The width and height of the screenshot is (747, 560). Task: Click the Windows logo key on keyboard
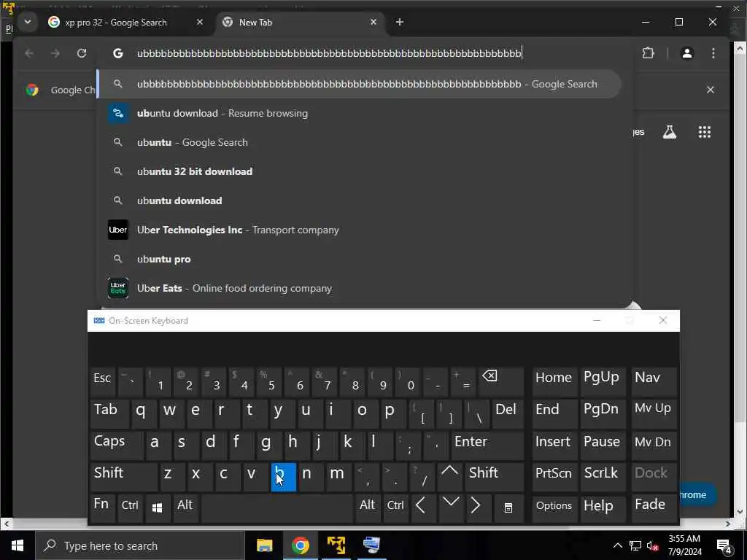coord(158,508)
